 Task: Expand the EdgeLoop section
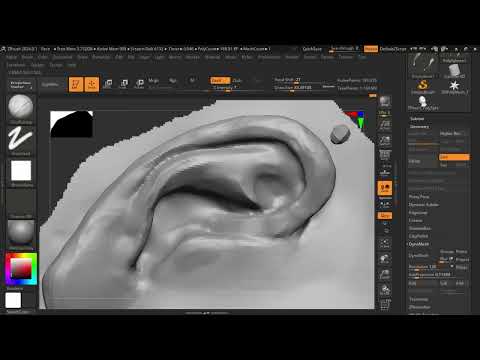(x=418, y=213)
